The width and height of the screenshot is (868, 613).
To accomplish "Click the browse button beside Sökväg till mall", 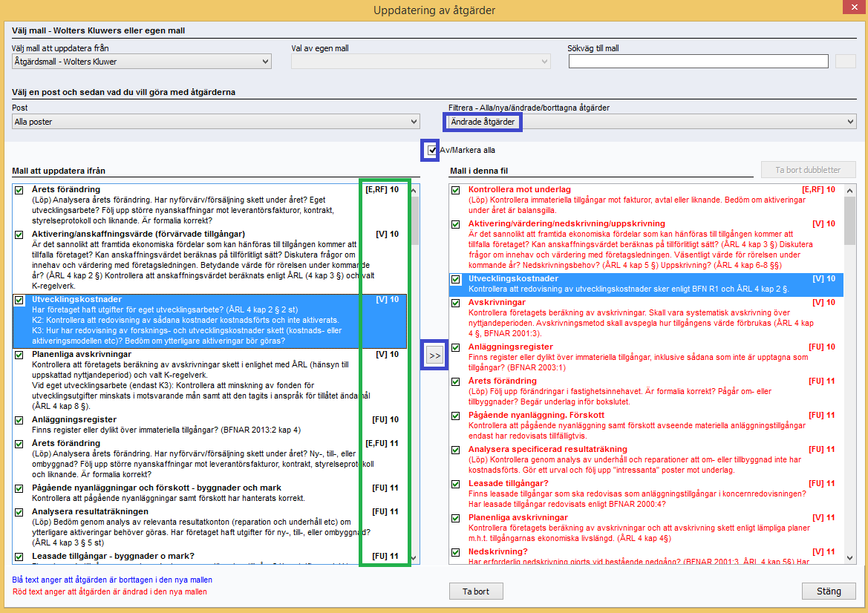I will 845,62.
